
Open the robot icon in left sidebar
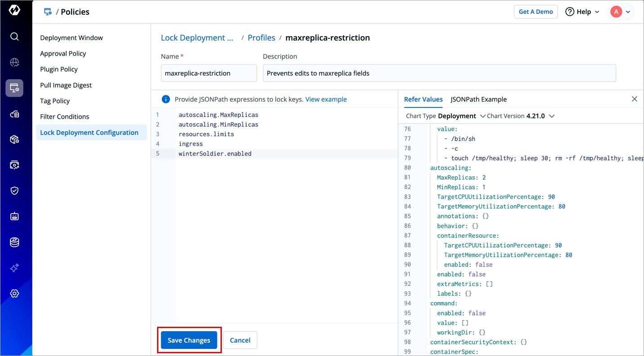14,217
